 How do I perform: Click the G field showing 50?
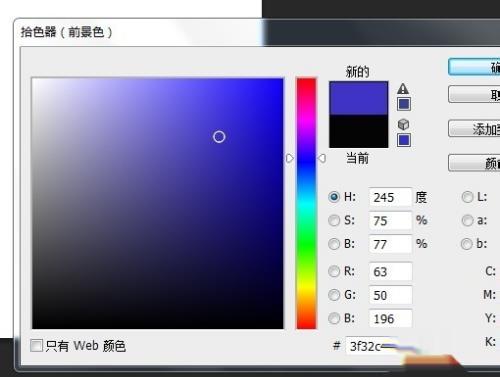390,295
